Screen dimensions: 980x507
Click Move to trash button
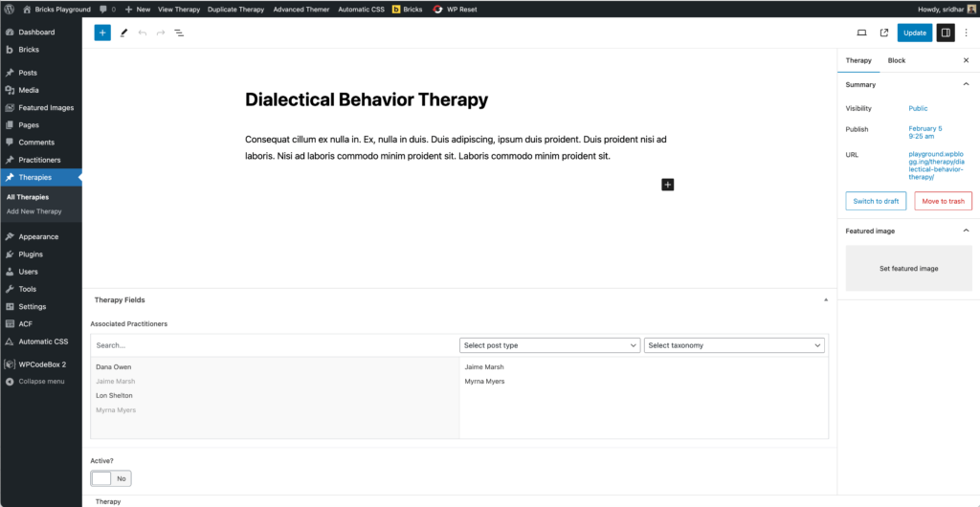point(943,201)
